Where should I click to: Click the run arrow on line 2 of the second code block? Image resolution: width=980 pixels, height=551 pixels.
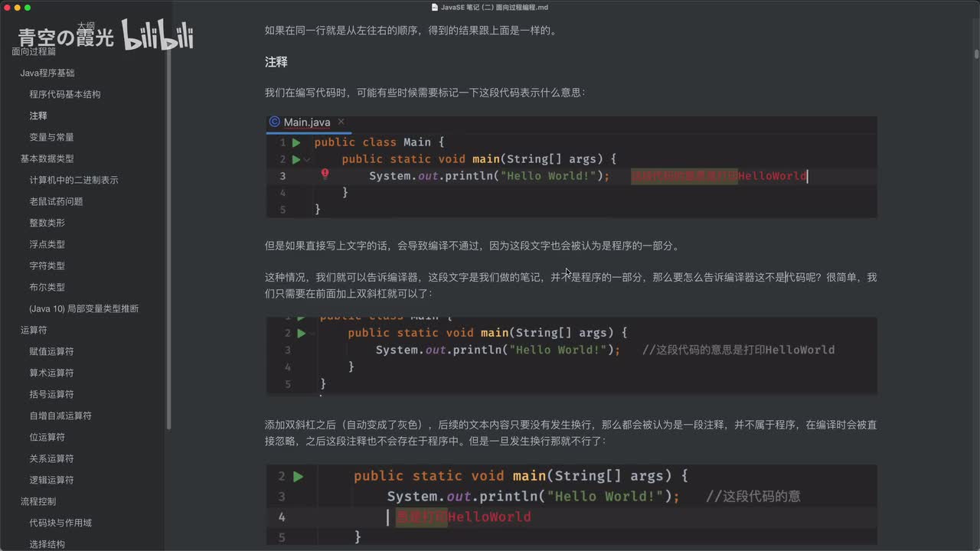[x=302, y=333]
